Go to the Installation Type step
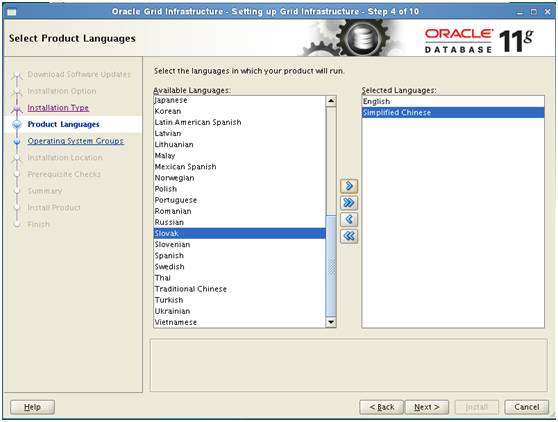Screen dimensions: 558x422 (58, 107)
